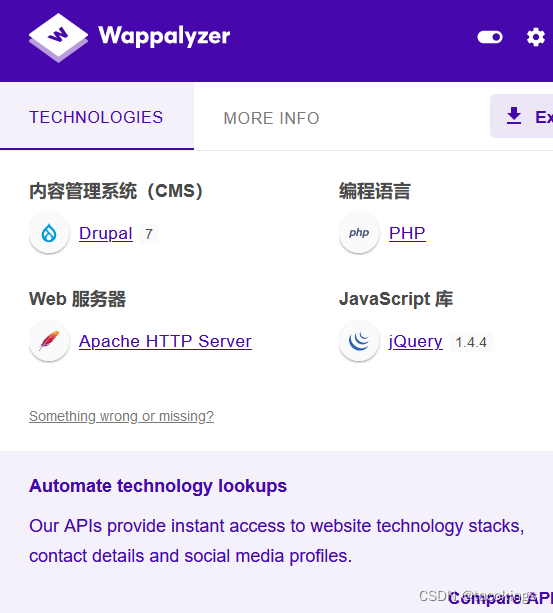Toggle the Wappalyzer enable switch in the header
553x613 pixels.
490,37
